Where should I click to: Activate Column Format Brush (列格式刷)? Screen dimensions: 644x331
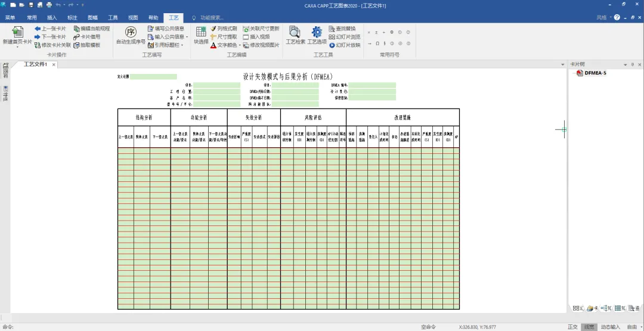[x=224, y=29]
